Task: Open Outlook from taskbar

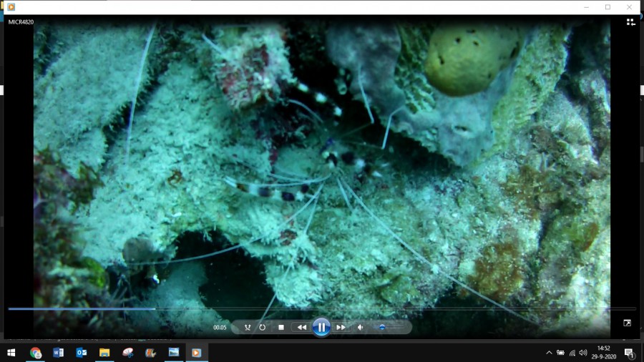Action: (x=82, y=353)
